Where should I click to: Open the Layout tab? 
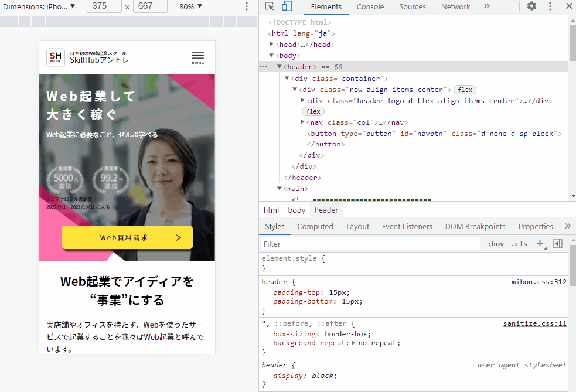358,226
